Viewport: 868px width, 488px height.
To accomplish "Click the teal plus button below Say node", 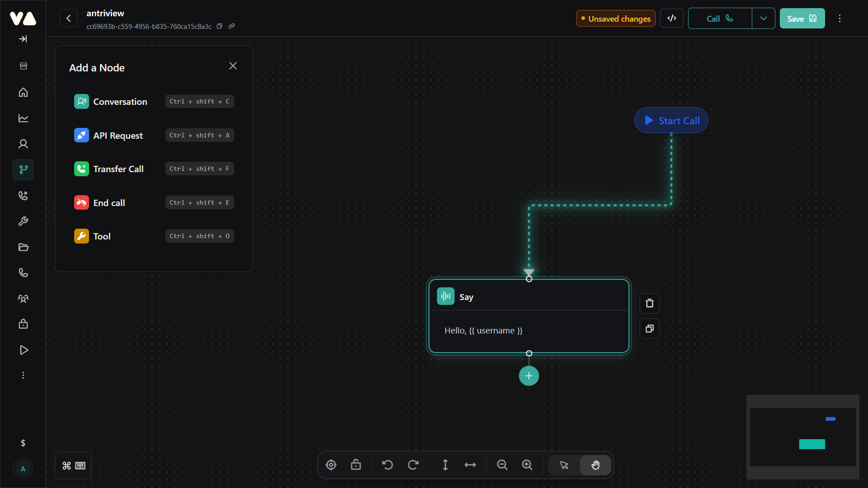I will point(529,376).
